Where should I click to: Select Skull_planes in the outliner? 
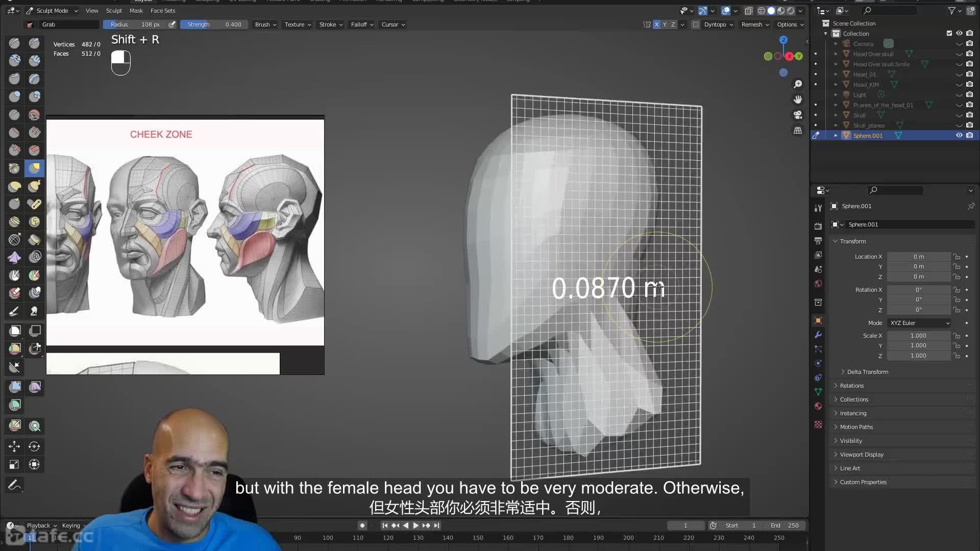[869, 126]
